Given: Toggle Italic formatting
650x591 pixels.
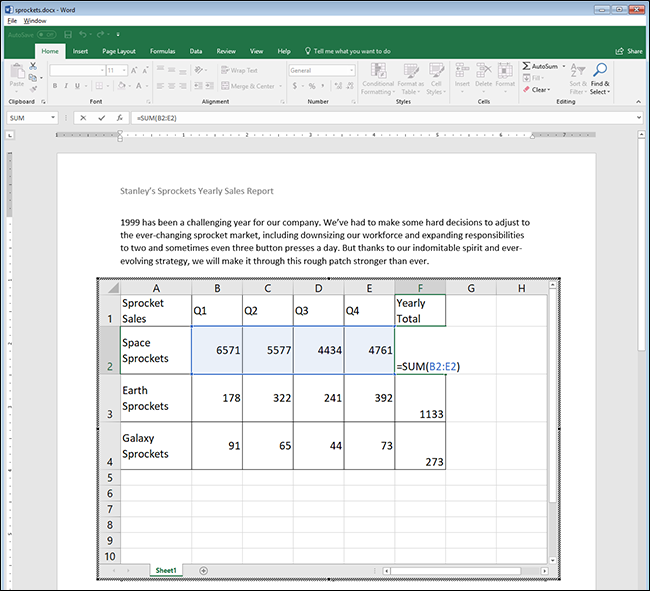Looking at the screenshot, I should tap(67, 86).
